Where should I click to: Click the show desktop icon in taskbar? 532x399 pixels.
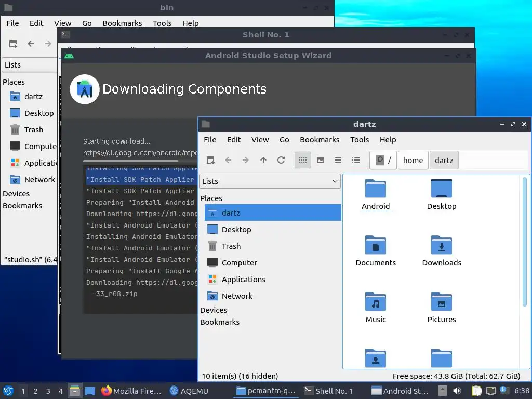tap(90, 391)
